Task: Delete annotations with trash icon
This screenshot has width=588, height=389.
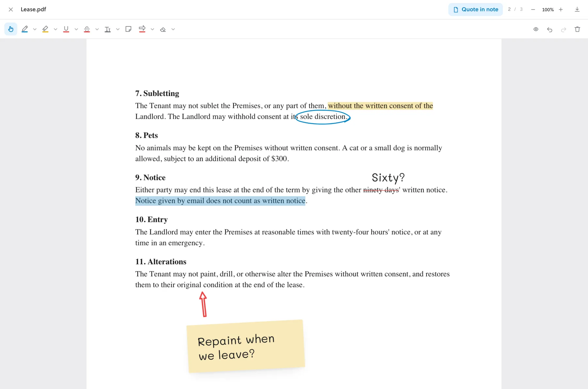Action: 577,29
